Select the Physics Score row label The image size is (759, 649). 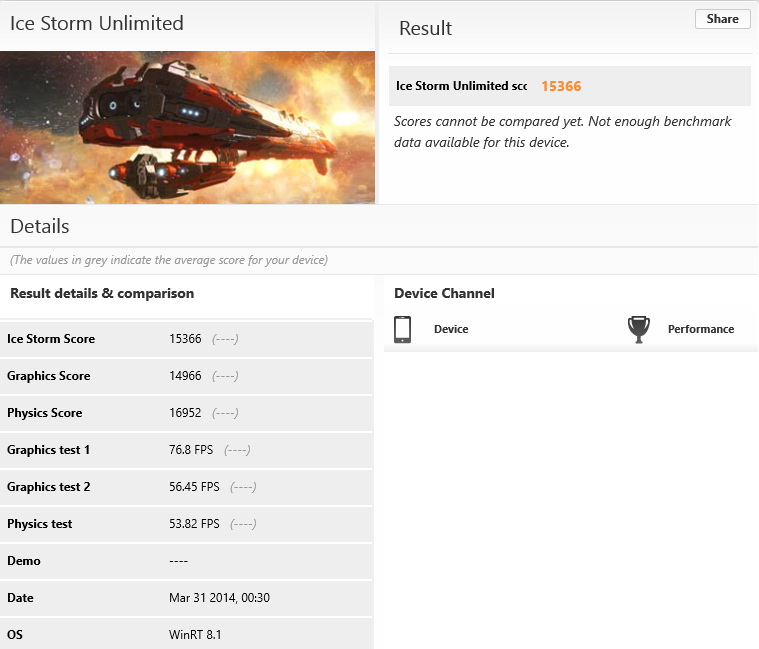point(45,413)
